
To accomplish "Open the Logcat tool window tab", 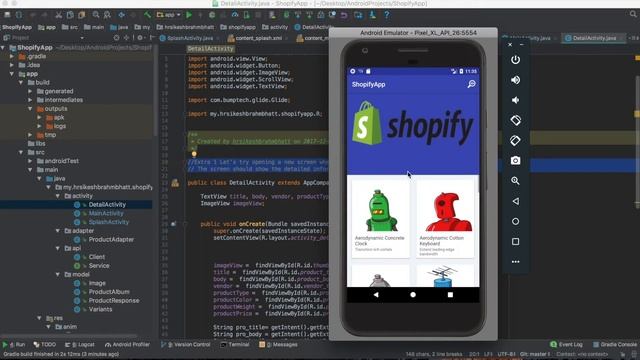I will pos(80,344).
